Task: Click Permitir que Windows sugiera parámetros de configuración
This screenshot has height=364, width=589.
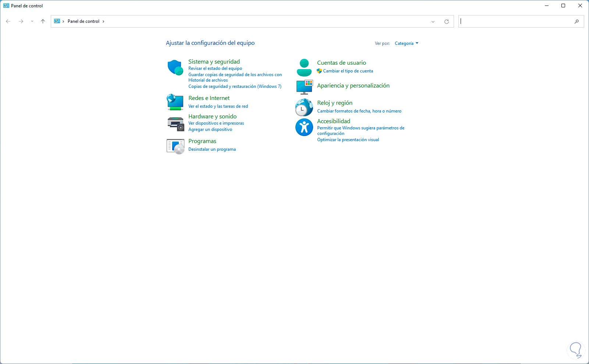Action: coord(361,131)
